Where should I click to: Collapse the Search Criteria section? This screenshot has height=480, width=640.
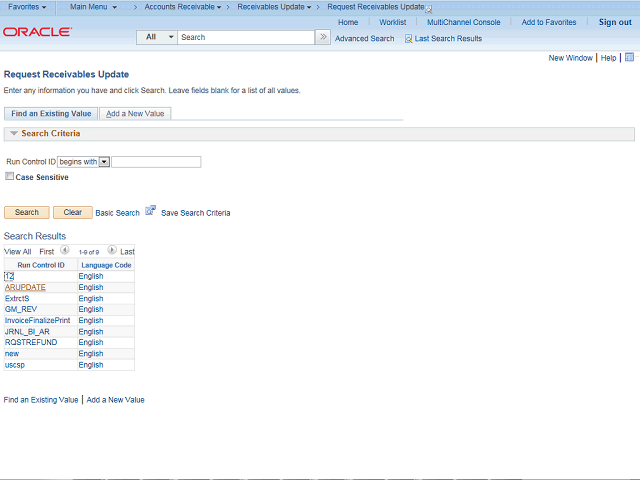[14, 133]
